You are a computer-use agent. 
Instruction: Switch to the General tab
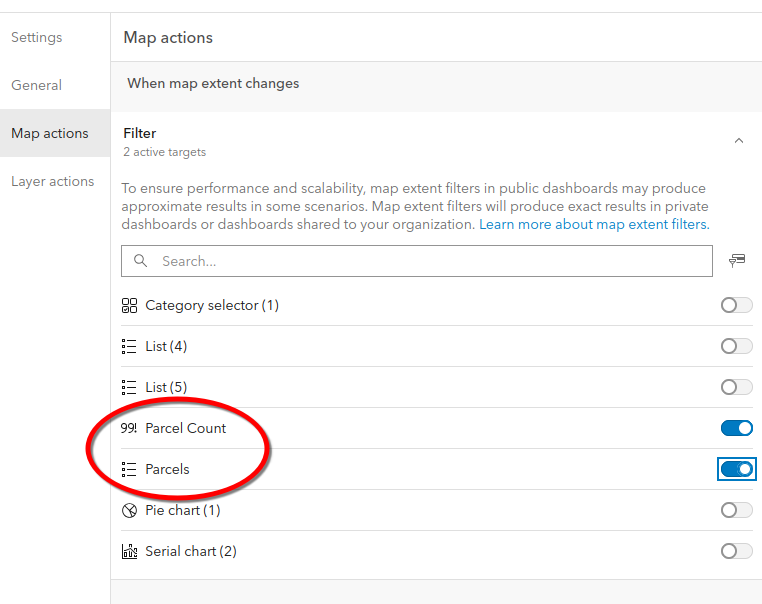coord(37,85)
